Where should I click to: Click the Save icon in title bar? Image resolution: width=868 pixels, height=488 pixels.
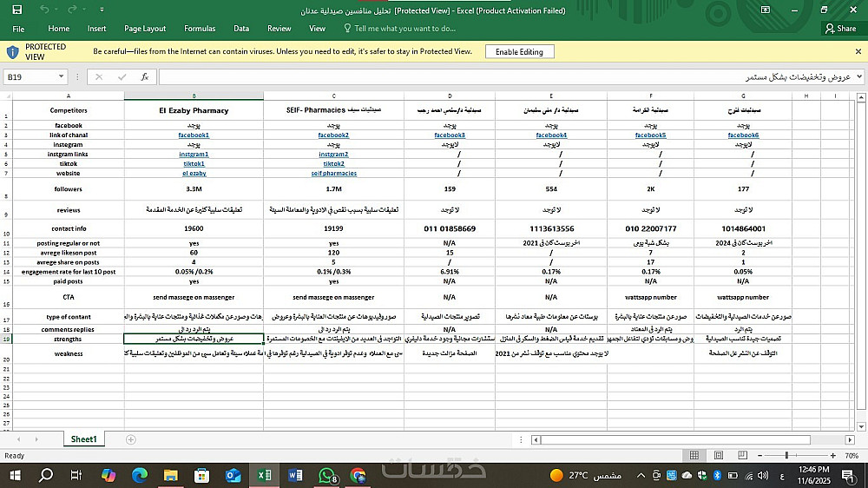click(x=17, y=10)
